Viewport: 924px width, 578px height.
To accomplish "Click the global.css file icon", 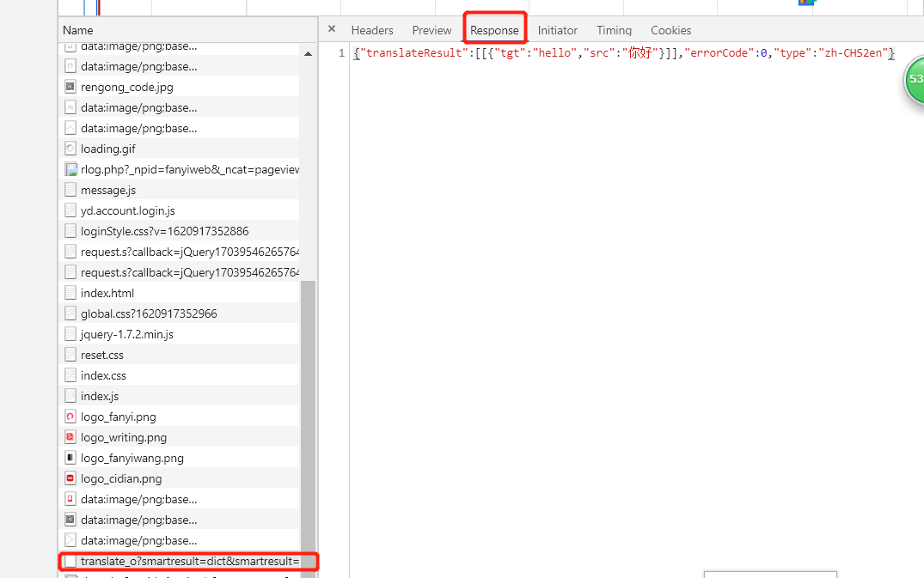I will [70, 313].
